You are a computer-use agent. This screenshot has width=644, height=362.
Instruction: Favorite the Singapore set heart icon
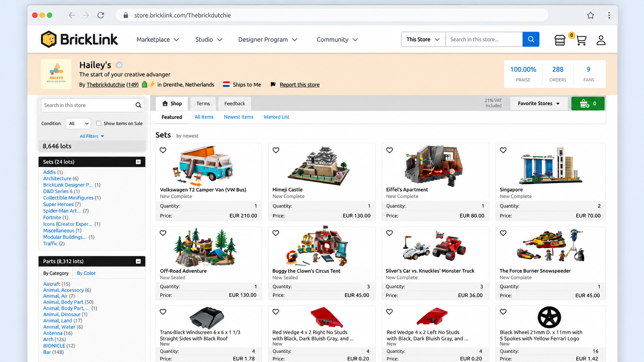click(503, 150)
